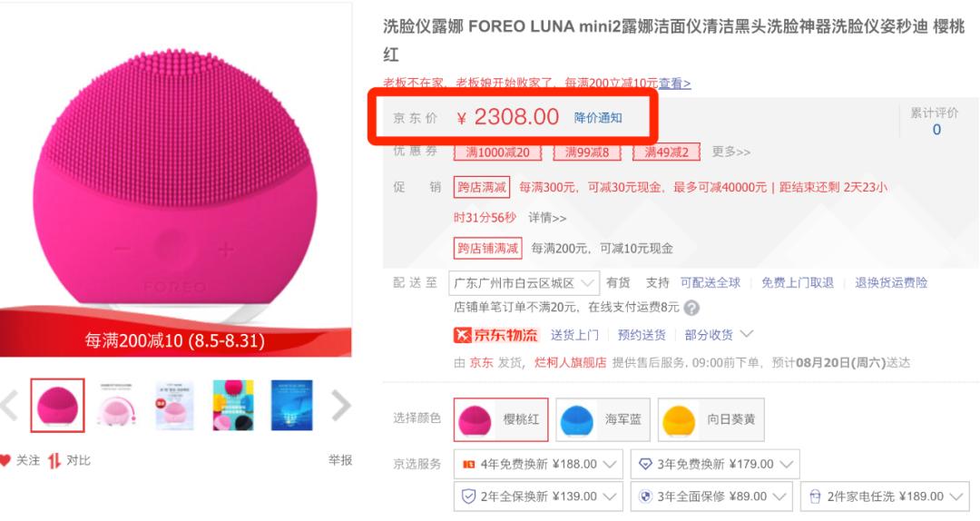Open the delivery address dropdown 广东广州市白云区城区
The height and width of the screenshot is (521, 980).
coord(526,283)
